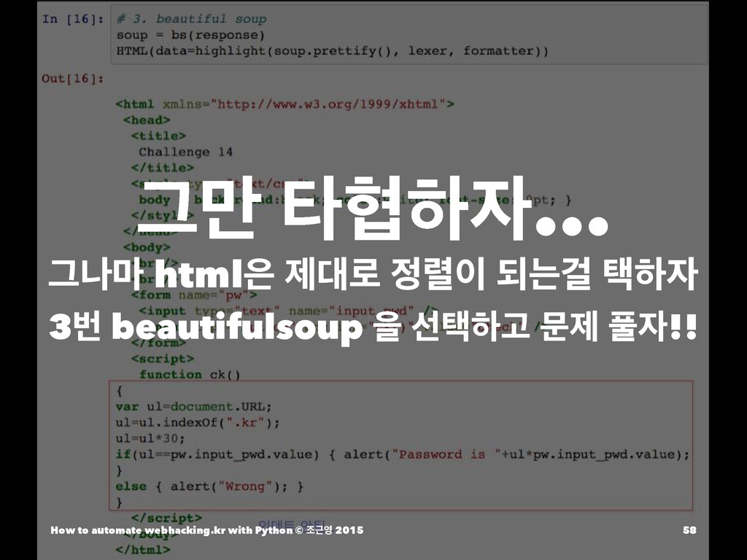The height and width of the screenshot is (560, 747).
Task: Click the 'ul=ul.indexOf(".kr");' line
Action: click(x=198, y=423)
